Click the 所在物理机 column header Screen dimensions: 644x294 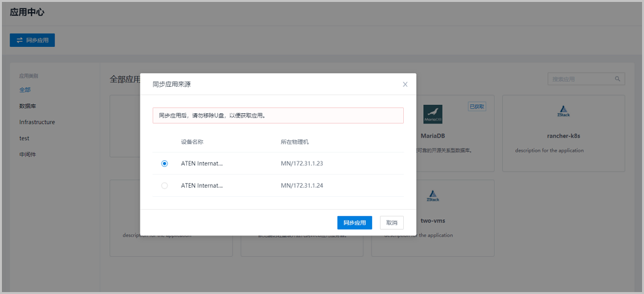(x=294, y=142)
